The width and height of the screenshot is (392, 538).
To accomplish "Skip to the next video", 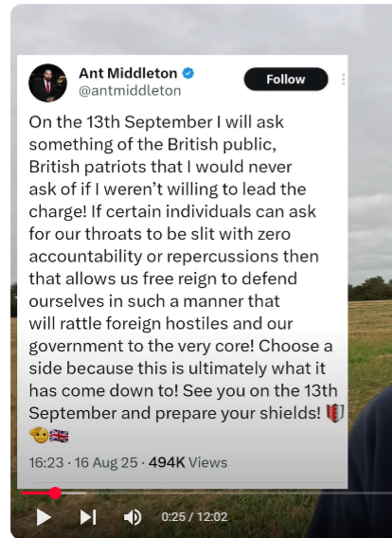I will [x=88, y=517].
